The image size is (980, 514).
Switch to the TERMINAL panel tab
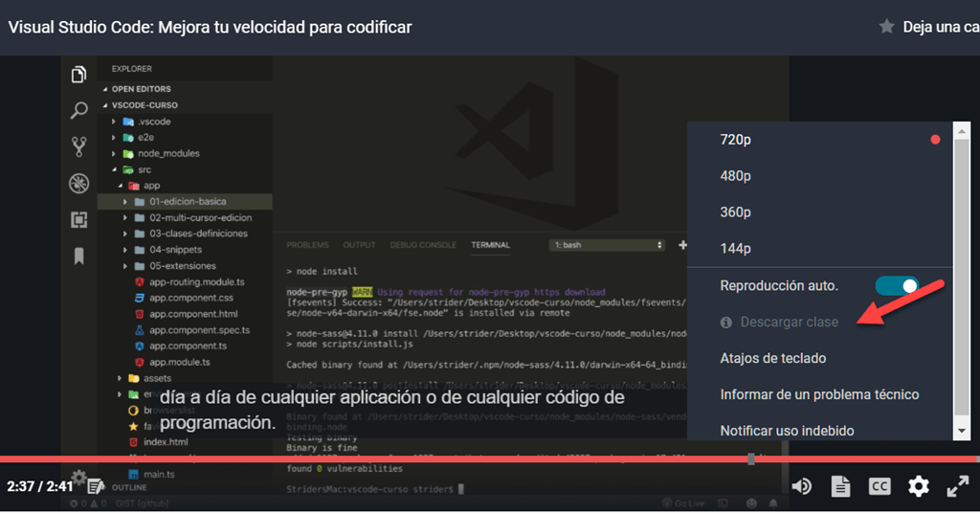point(491,245)
